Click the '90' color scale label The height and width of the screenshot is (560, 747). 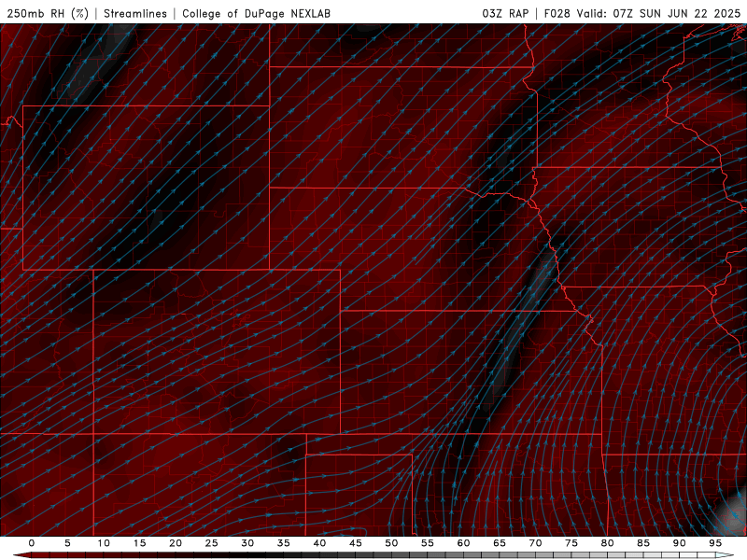680,543
